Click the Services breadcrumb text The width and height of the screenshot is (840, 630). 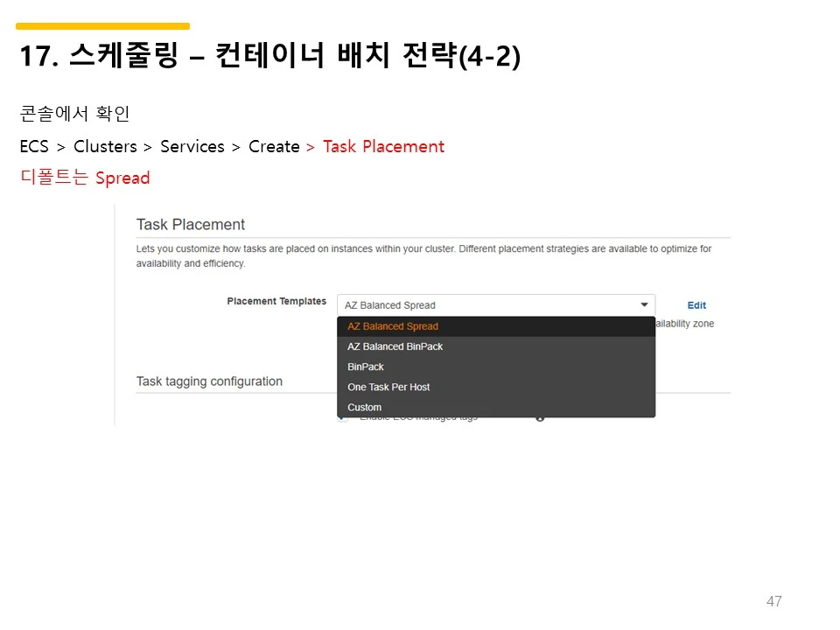pyautogui.click(x=192, y=146)
